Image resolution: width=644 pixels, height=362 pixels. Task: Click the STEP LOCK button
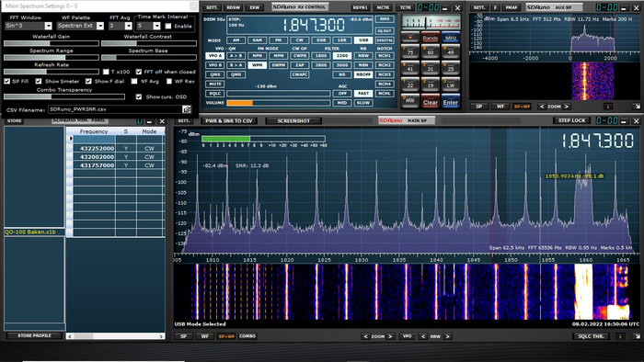click(571, 120)
